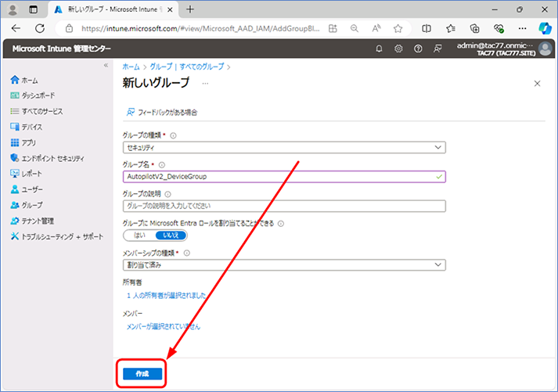Viewport: 558px width, 392px height.
Task: Go to the グループ | すべてのグループ breadcrumb
Action: [187, 67]
